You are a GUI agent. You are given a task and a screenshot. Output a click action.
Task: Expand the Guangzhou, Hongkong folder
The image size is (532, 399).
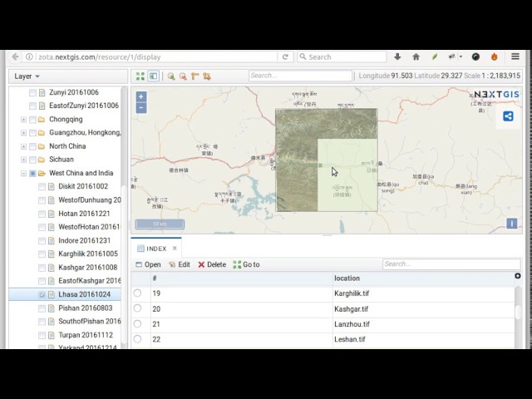(x=23, y=133)
